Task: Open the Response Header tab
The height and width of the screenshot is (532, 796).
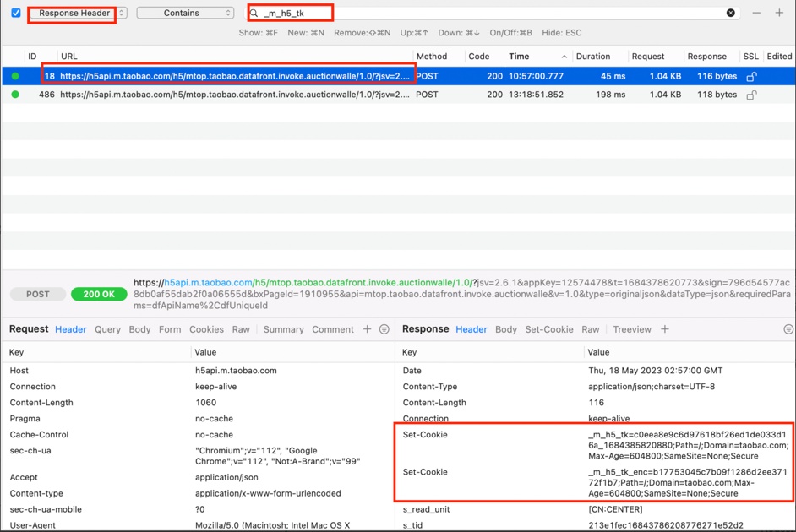Action: (x=472, y=329)
